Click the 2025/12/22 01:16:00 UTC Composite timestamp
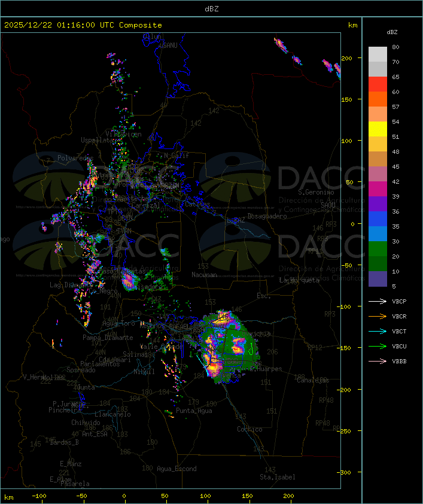 click(x=83, y=25)
